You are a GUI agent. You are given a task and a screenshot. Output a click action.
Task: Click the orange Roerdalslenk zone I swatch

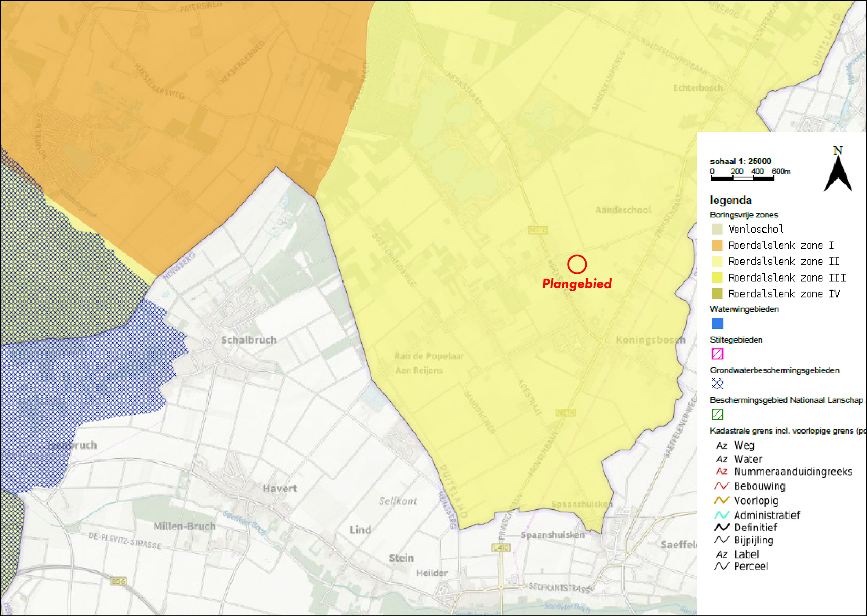[717, 245]
